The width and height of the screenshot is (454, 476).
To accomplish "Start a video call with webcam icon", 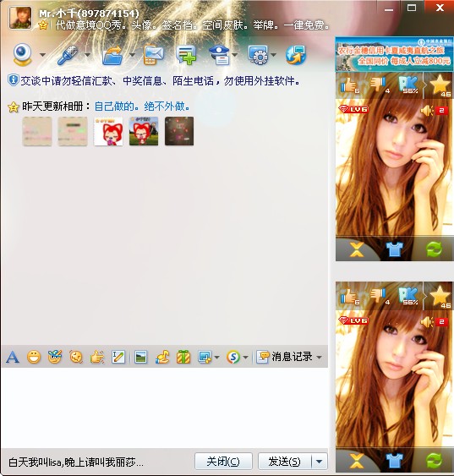I will click(23, 55).
